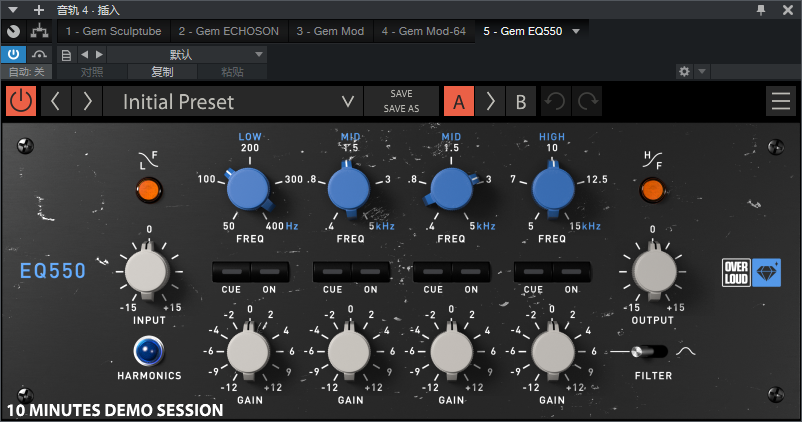This screenshot has width=802, height=422.
Task: Toggle ON for the second MID band
Action: (471, 272)
